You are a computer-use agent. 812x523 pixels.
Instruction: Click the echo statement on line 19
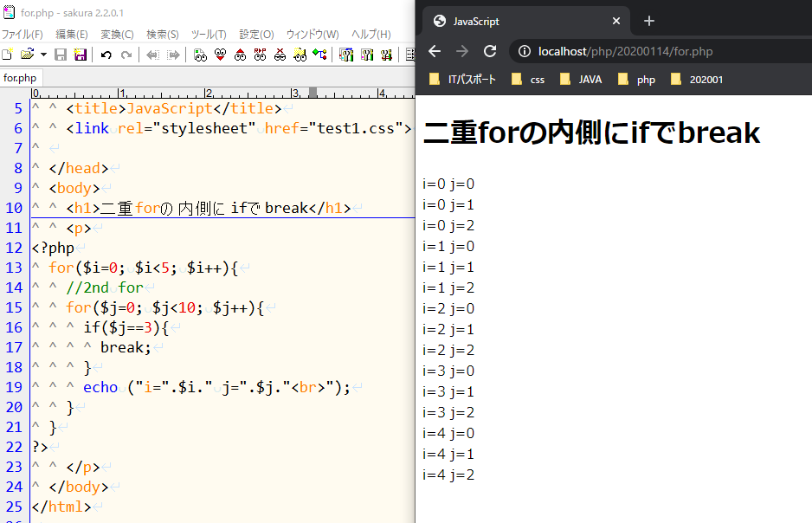tap(217, 387)
